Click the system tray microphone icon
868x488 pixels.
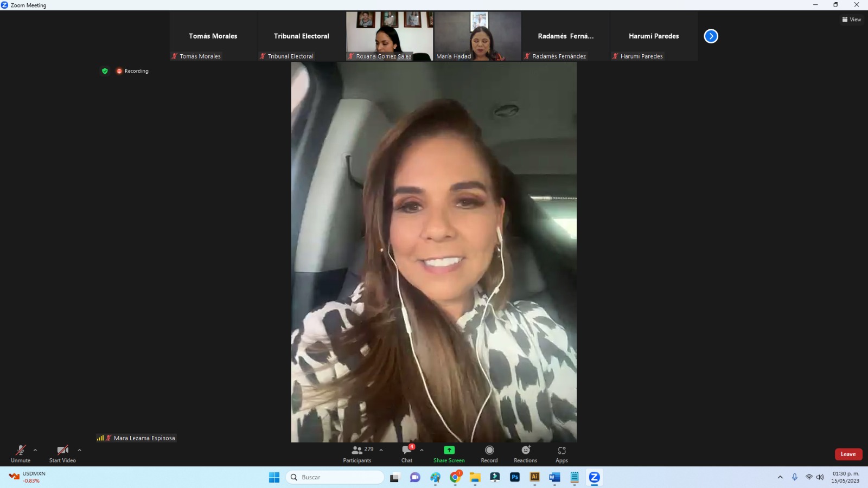pos(795,477)
